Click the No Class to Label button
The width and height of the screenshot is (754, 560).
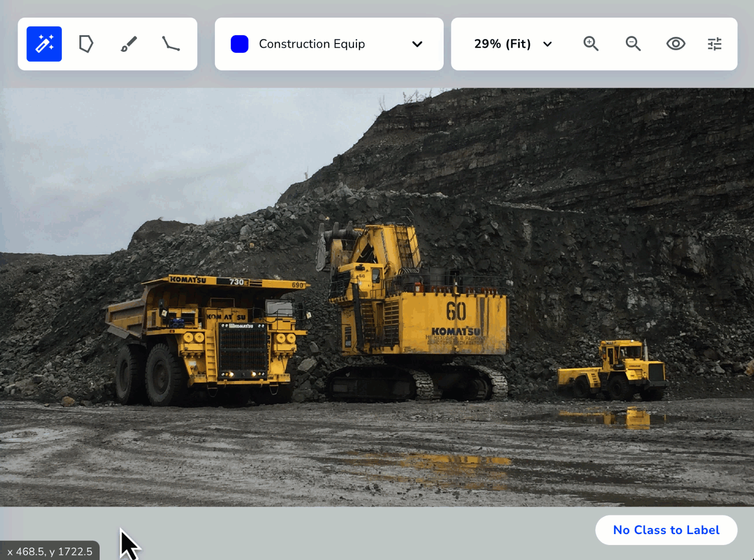(x=666, y=530)
